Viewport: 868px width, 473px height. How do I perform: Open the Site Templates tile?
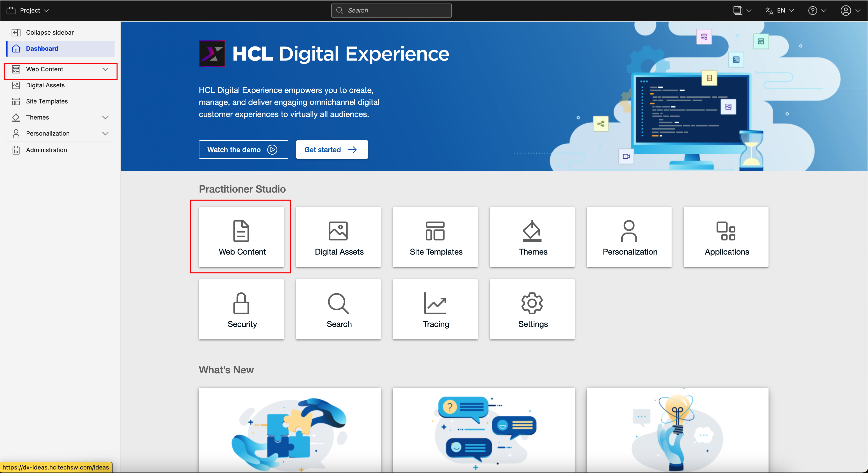coord(435,237)
